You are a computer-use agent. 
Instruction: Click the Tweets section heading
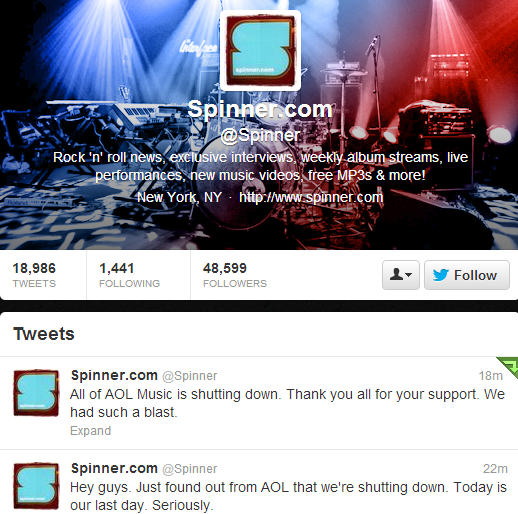(44, 334)
